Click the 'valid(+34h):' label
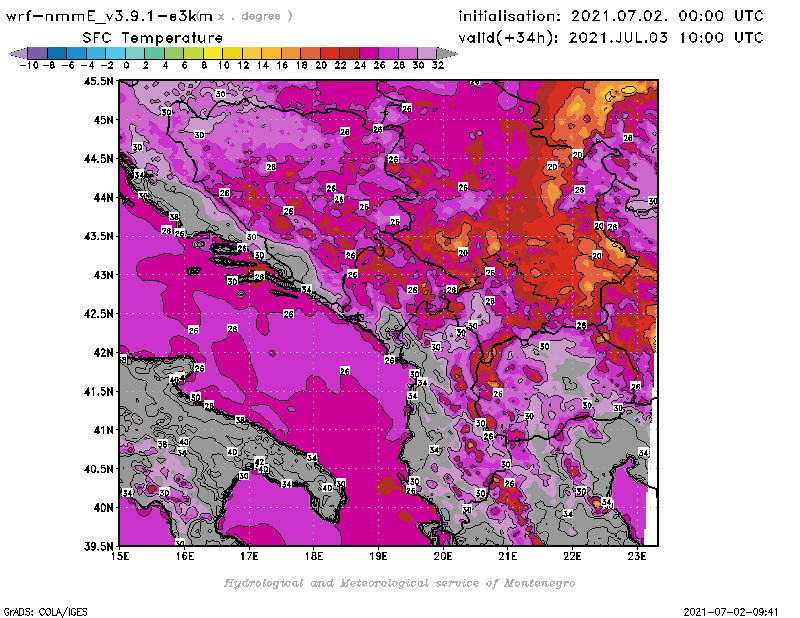This screenshot has width=800, height=618. click(509, 38)
